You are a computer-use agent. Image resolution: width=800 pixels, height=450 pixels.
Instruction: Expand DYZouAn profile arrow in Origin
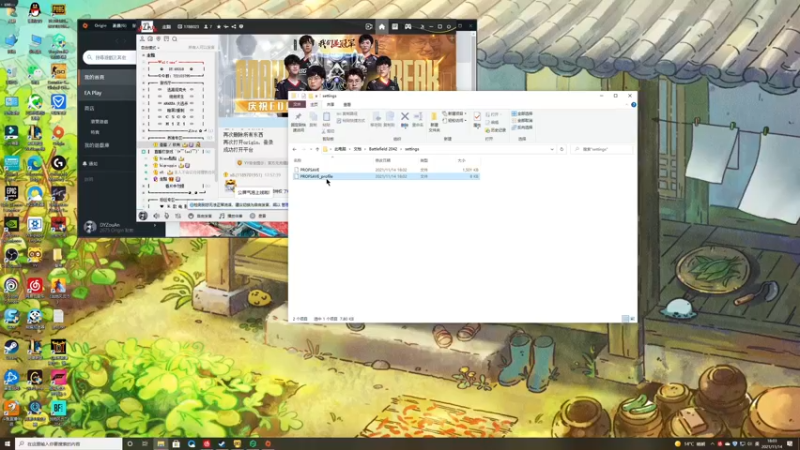155,226
